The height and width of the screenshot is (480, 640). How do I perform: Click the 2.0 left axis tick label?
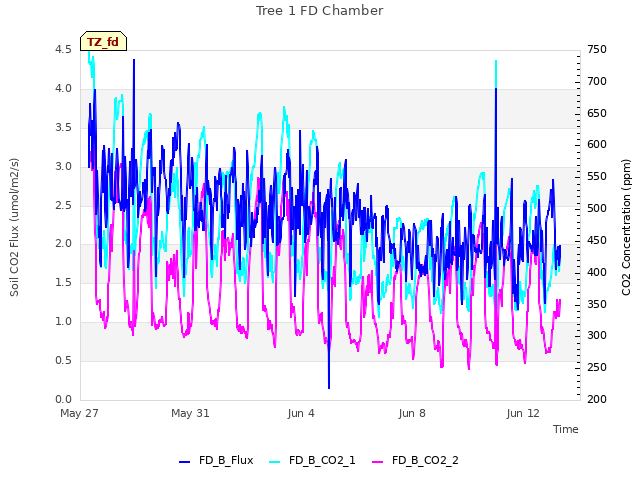63,244
